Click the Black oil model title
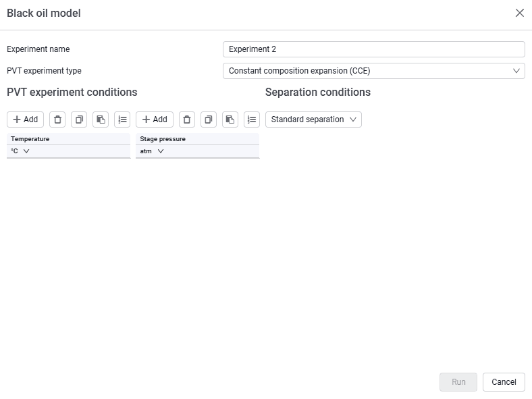 [x=44, y=14]
